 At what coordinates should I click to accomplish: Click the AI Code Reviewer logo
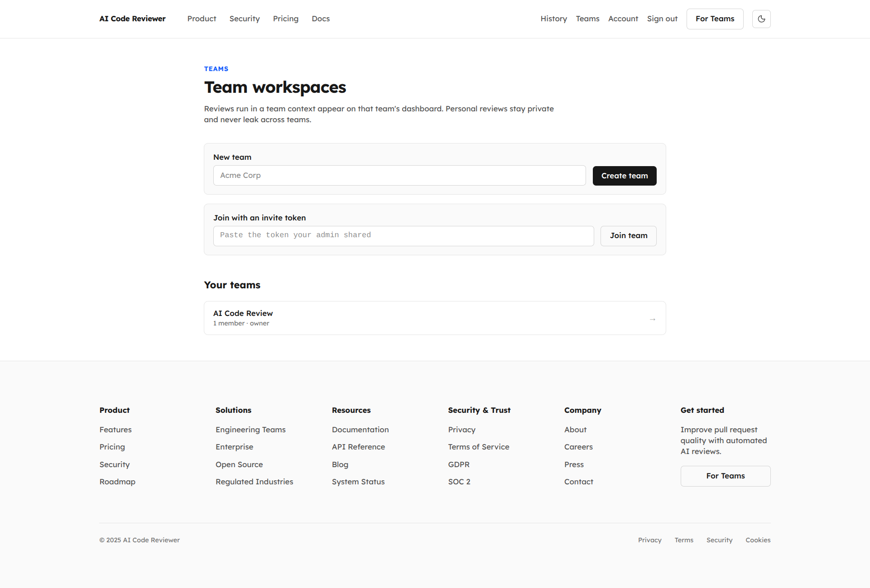click(x=132, y=19)
